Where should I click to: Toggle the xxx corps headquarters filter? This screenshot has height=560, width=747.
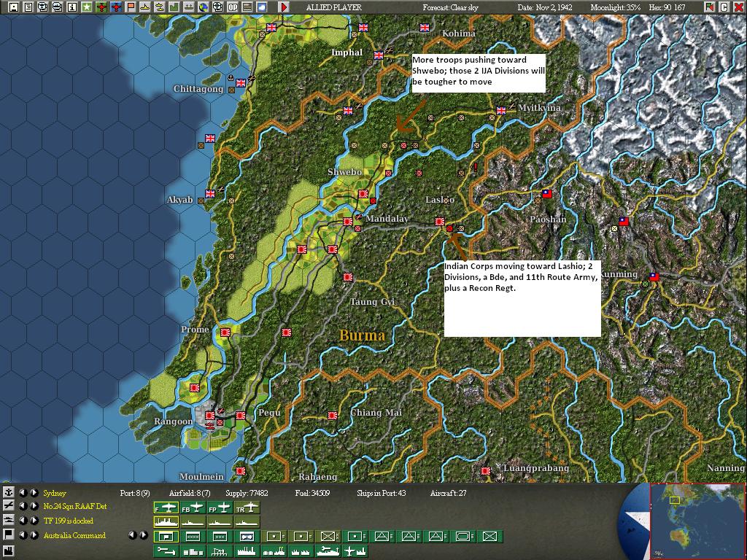point(220,537)
